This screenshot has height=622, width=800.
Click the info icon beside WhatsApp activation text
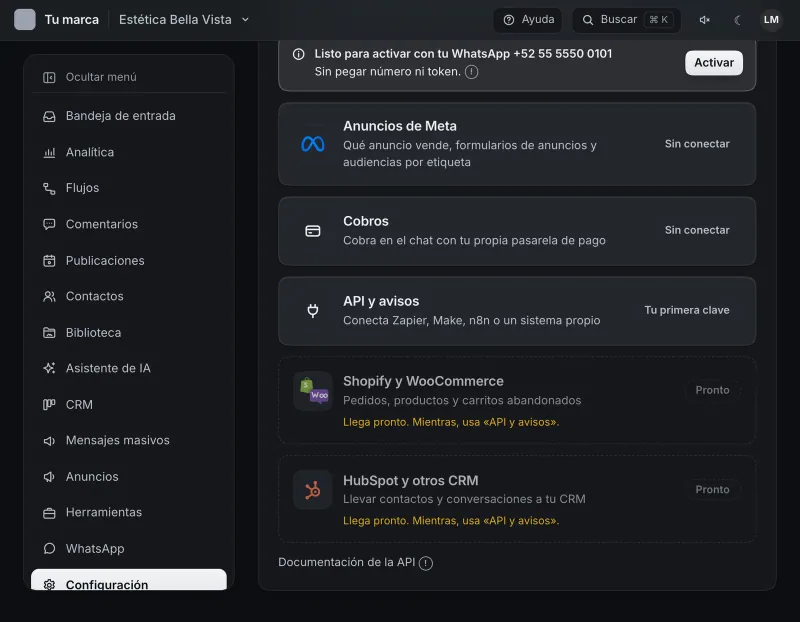tap(298, 54)
